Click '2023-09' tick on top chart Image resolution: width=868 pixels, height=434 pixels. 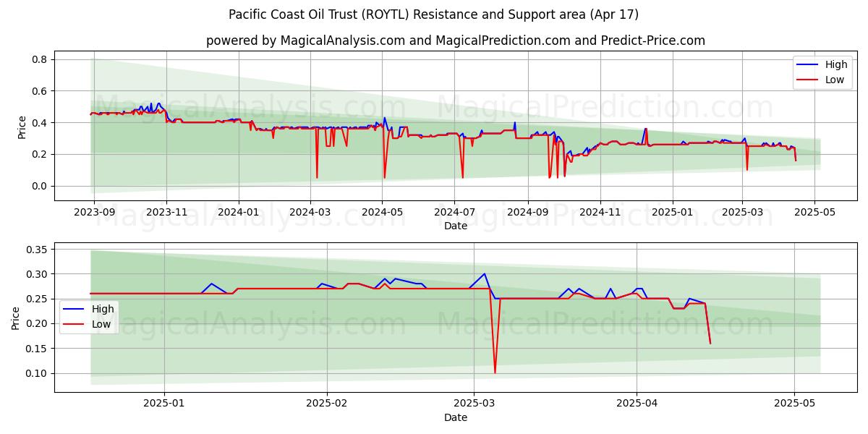click(93, 212)
